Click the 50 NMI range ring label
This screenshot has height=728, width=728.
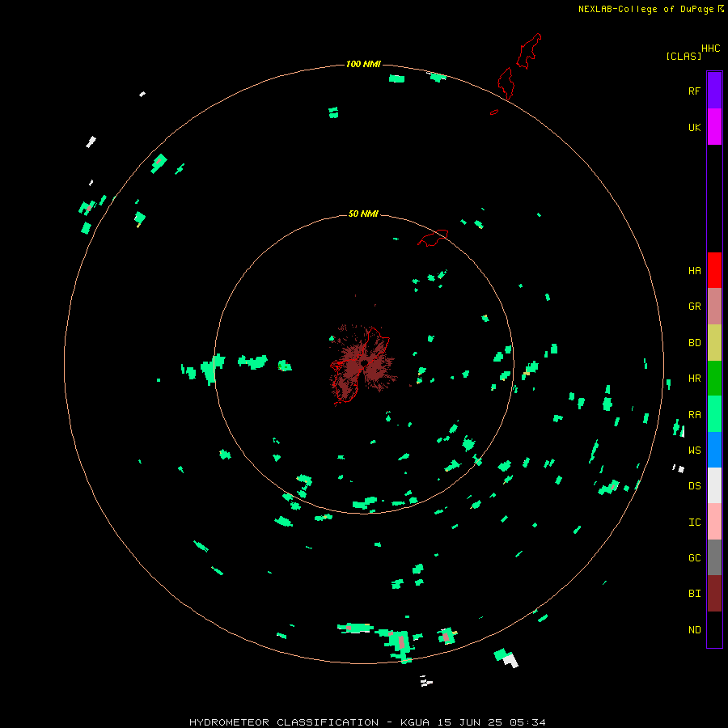tap(363, 214)
